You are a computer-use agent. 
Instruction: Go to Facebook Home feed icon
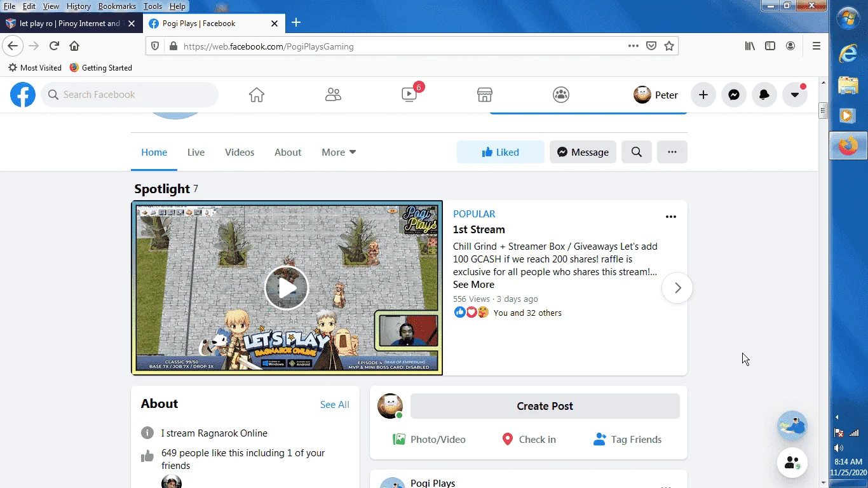pos(257,95)
